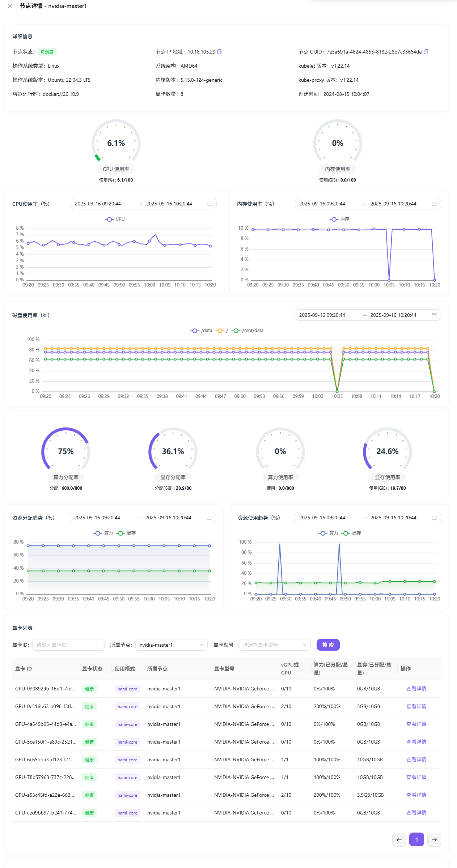Screen dimensions: 457x868
Task: Open calendar for resource allocation trend
Action: click(209, 518)
